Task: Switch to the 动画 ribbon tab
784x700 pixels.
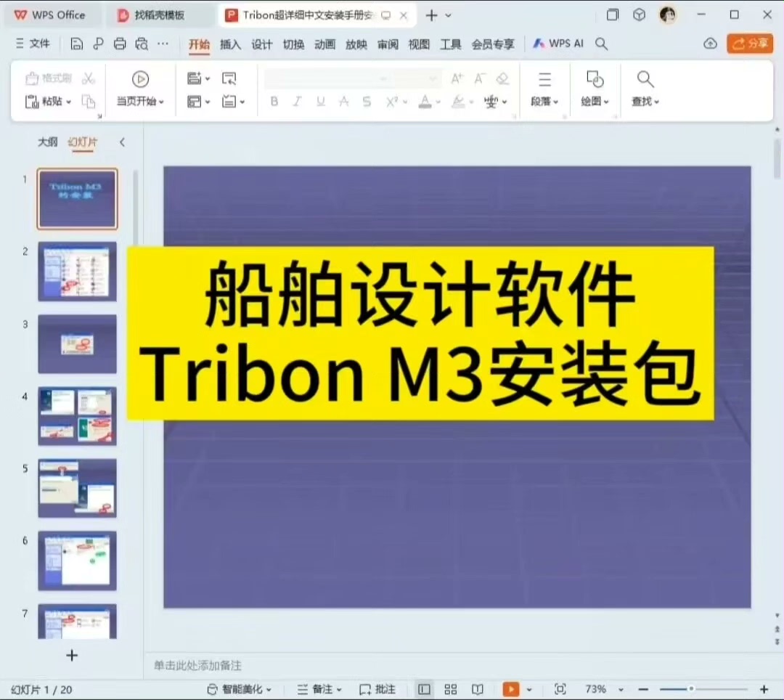Action: [325, 44]
